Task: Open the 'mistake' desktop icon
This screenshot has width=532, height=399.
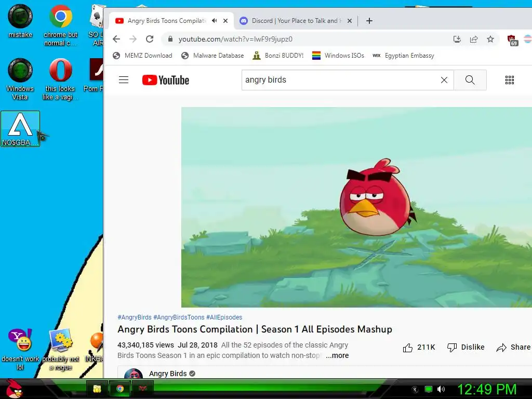Action: point(20,21)
